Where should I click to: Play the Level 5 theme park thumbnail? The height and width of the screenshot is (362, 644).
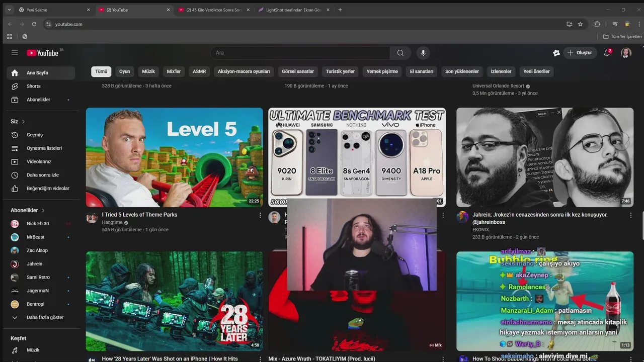pyautogui.click(x=174, y=157)
